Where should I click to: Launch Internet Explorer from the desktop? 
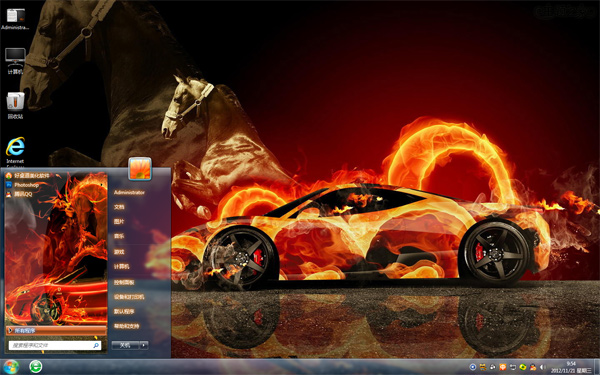tap(15, 152)
